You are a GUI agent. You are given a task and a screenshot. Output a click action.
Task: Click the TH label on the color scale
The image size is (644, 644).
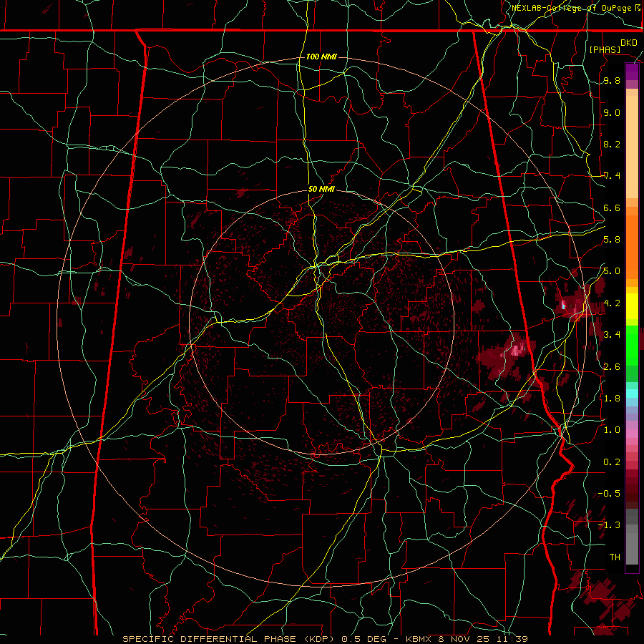click(615, 557)
